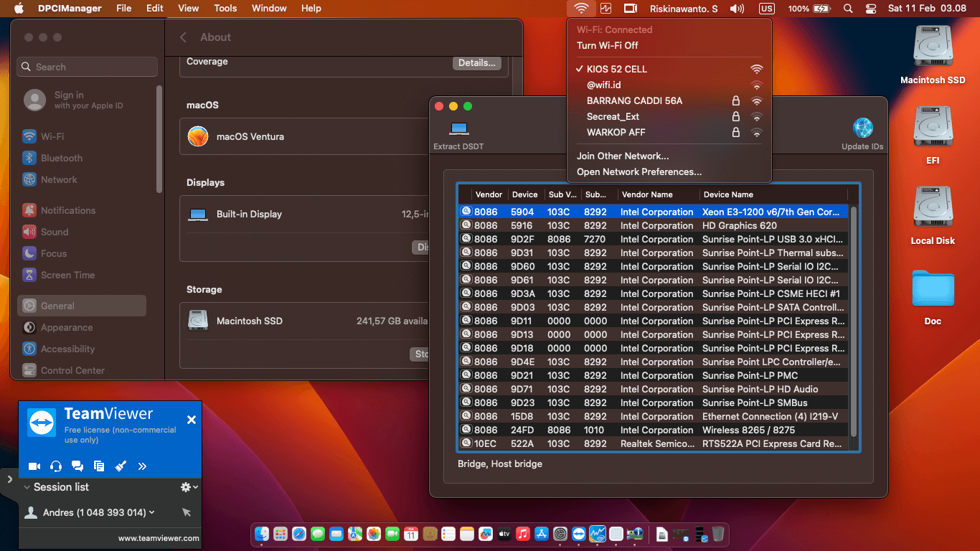This screenshot has height=551, width=980.
Task: Click the TeamViewer file box icon
Action: [x=99, y=466]
